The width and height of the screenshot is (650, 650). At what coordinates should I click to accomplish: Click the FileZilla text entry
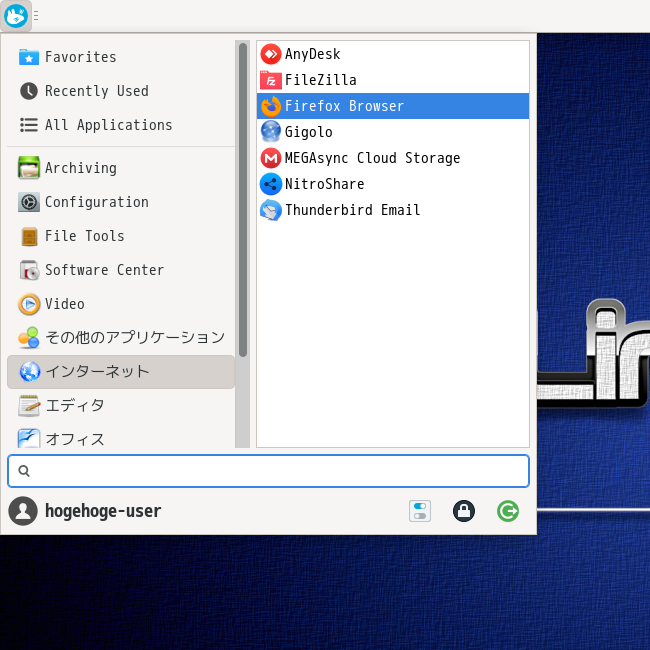(320, 80)
